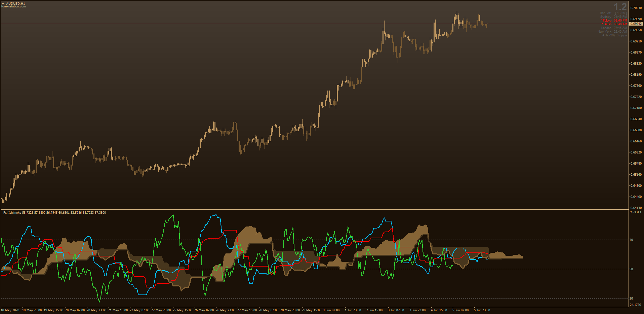Click the 90.4313 indicator scale maximum
The image size is (644, 314).
pos(635,212)
